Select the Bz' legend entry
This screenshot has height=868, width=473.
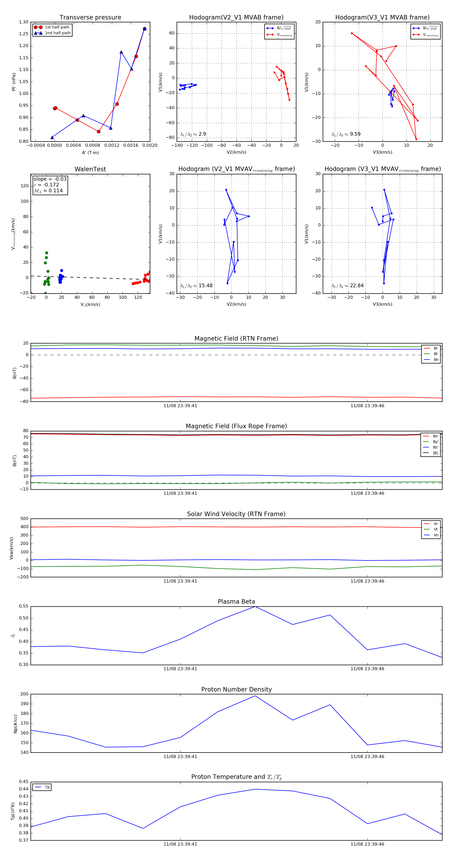(x=431, y=447)
